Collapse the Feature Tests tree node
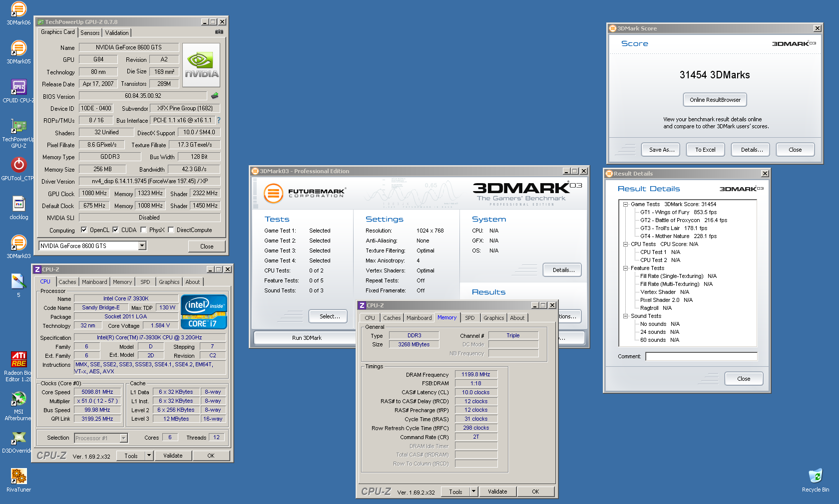Screen dimensions: 839x504 (625, 268)
